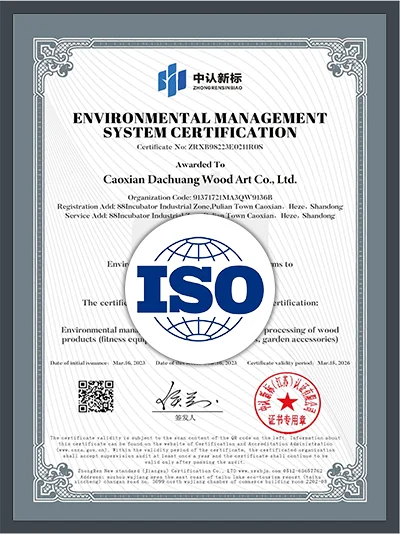Click the 'Organization Code:' line
This screenshot has height=534, width=400.
point(200,198)
